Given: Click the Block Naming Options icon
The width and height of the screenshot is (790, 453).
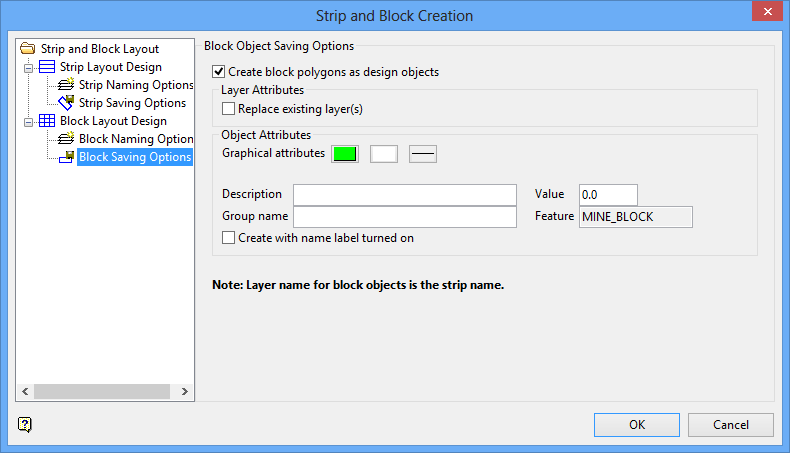Looking at the screenshot, I should pyautogui.click(x=66, y=139).
